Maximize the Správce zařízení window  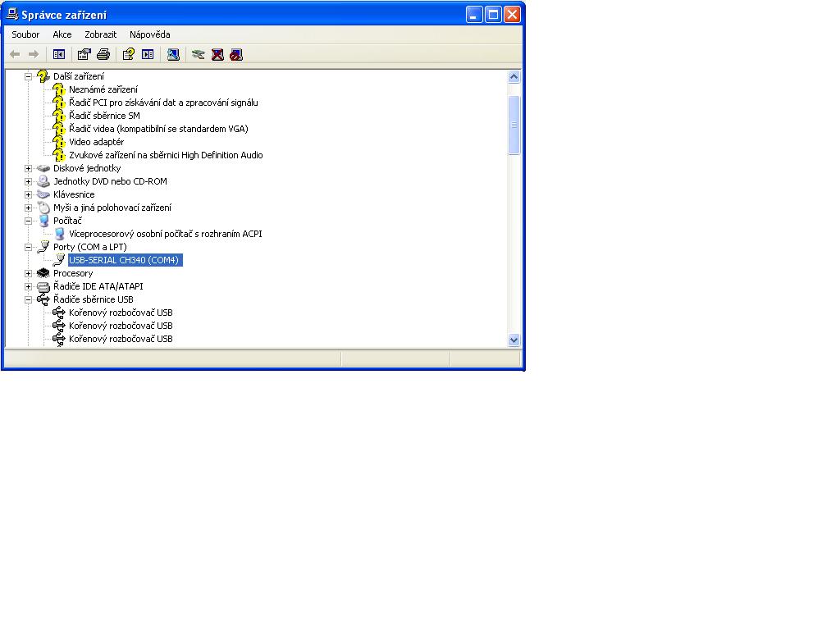coord(493,15)
